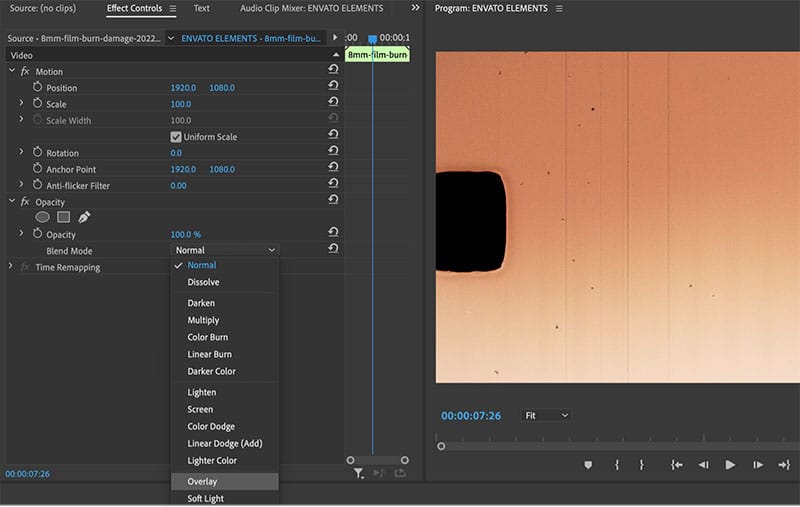Reset the Blend Mode parameter
The width and height of the screenshot is (800, 507).
(x=333, y=248)
